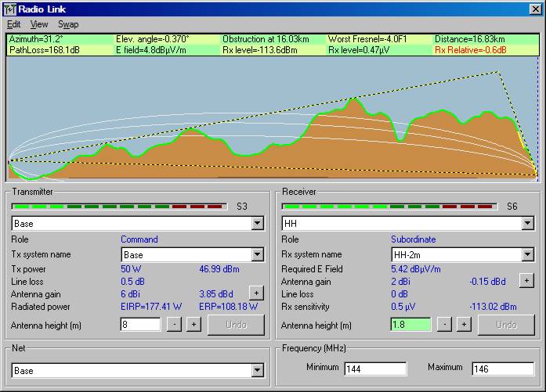Image resolution: width=546 pixels, height=392 pixels.
Task: Click the transmitter antenna height field
Action: 140,325
